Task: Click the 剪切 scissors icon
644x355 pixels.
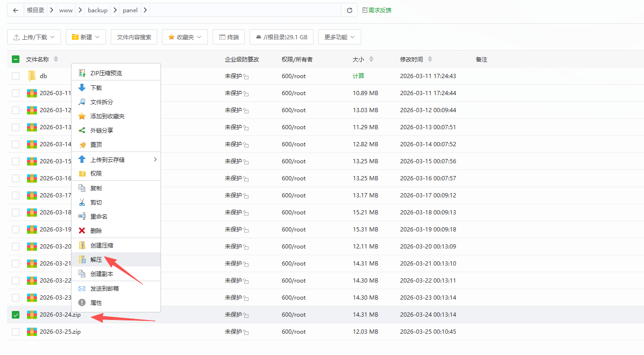Action: tap(81, 202)
